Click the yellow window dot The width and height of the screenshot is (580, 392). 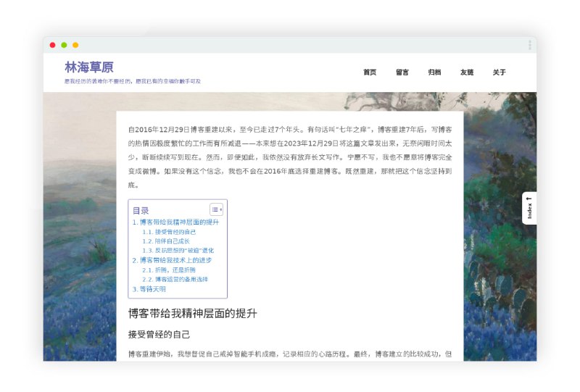tap(75, 45)
